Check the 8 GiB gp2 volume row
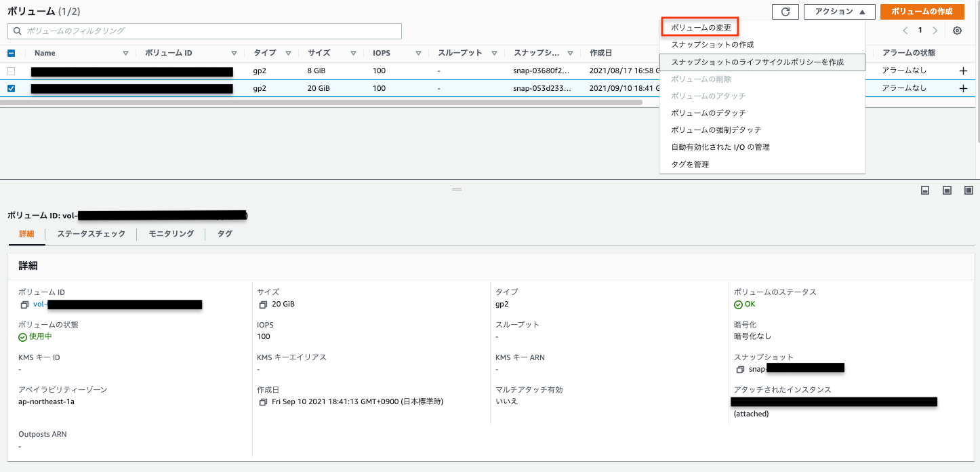 coord(9,70)
